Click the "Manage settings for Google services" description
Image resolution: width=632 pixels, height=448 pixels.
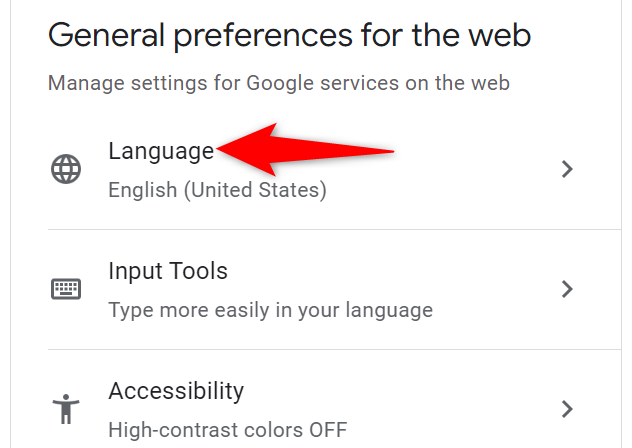click(x=279, y=83)
